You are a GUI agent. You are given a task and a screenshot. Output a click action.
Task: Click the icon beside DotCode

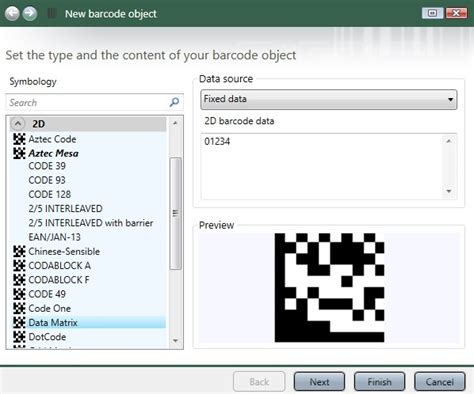19,337
